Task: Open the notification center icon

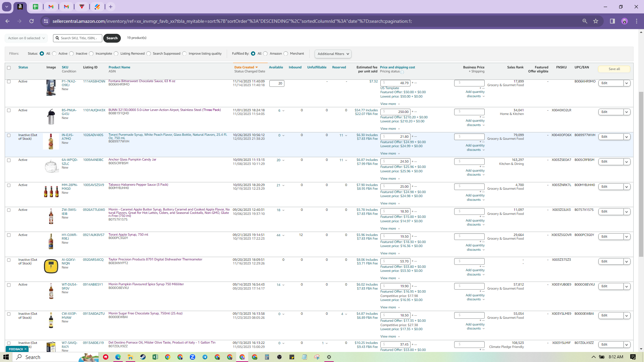Action: click(633, 357)
